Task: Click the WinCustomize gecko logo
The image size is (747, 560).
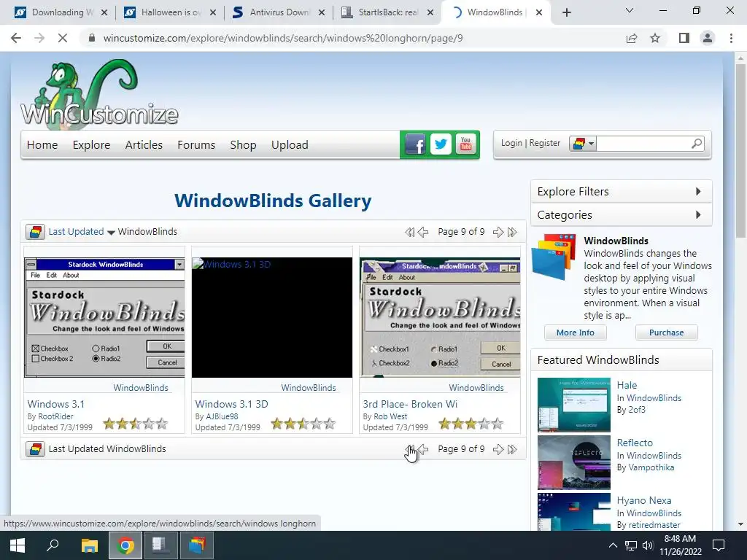Action: (x=98, y=94)
